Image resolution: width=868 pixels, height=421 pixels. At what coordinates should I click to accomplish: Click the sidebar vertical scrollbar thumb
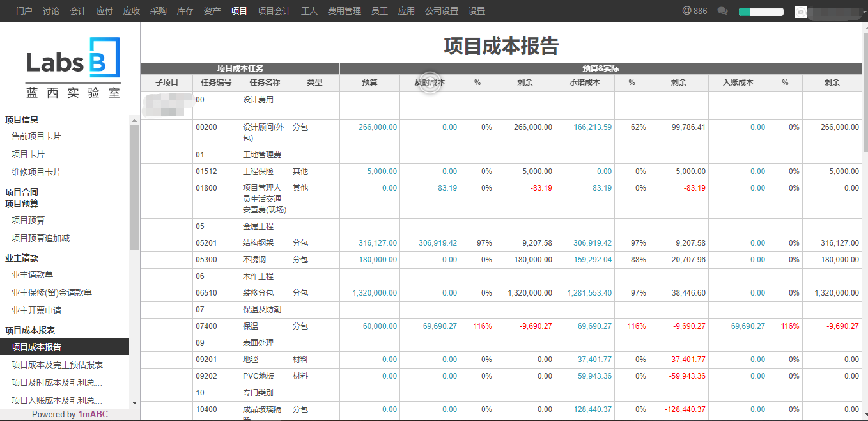[x=134, y=187]
